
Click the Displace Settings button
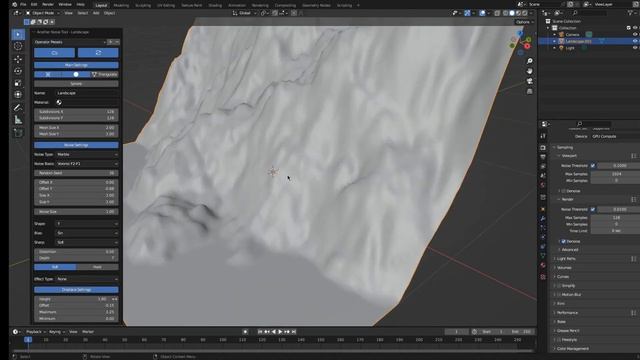click(76, 290)
